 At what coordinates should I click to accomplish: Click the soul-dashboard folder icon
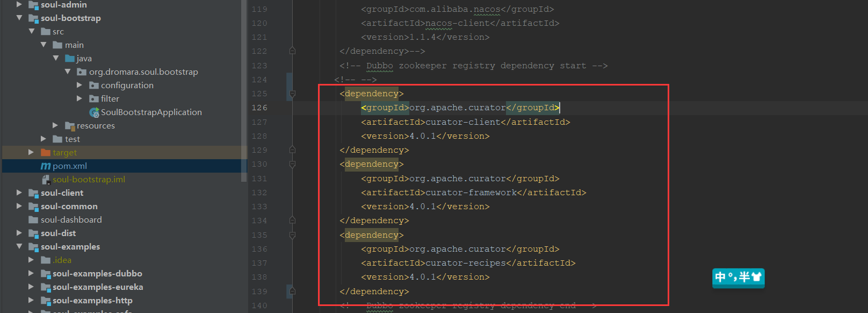coord(33,219)
